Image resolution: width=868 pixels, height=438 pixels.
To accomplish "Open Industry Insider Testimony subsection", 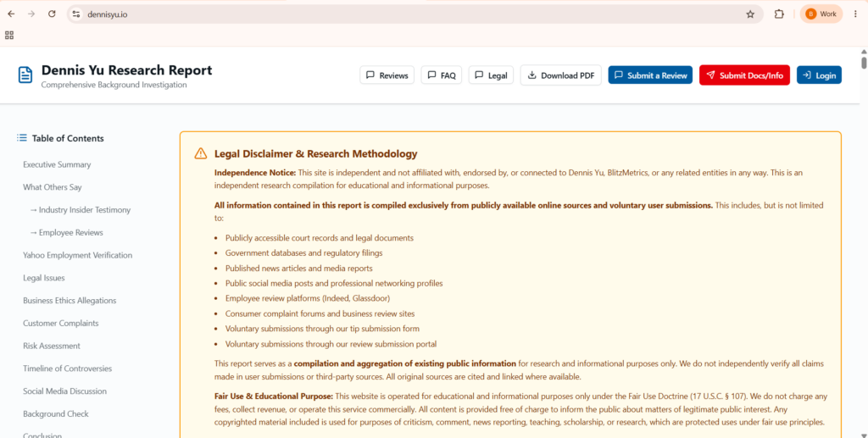I will coord(81,210).
